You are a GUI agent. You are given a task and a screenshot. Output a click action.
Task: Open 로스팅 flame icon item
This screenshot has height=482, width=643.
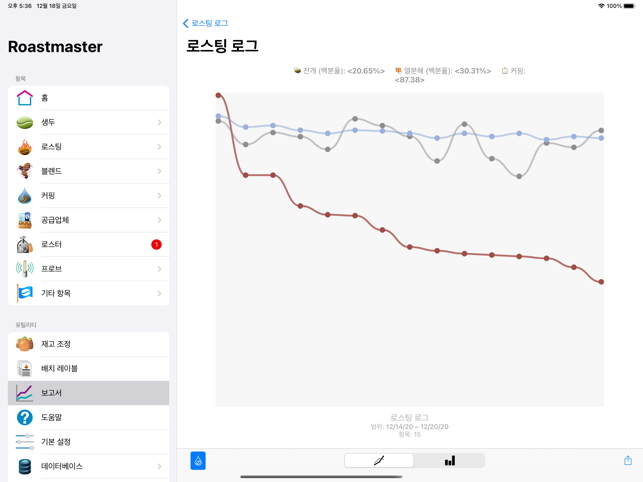[25, 147]
